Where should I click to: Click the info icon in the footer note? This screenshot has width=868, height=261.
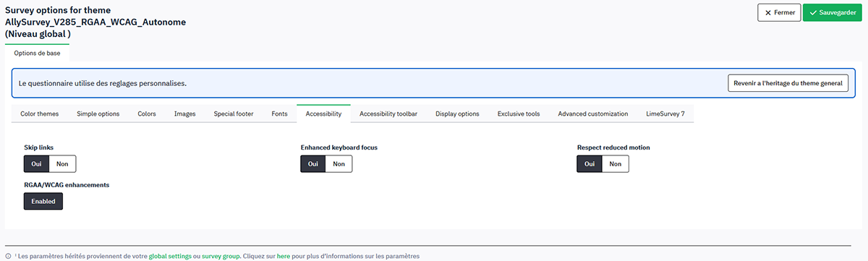pos(8,256)
